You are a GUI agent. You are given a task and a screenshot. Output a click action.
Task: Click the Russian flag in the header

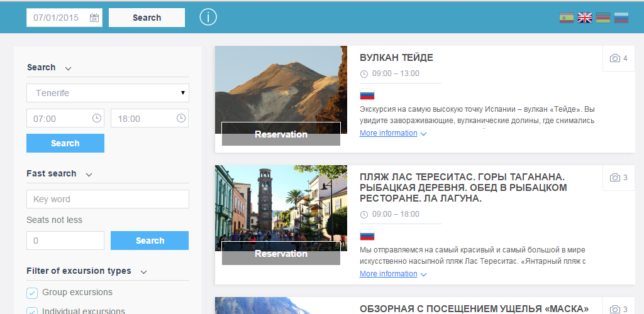point(621,18)
